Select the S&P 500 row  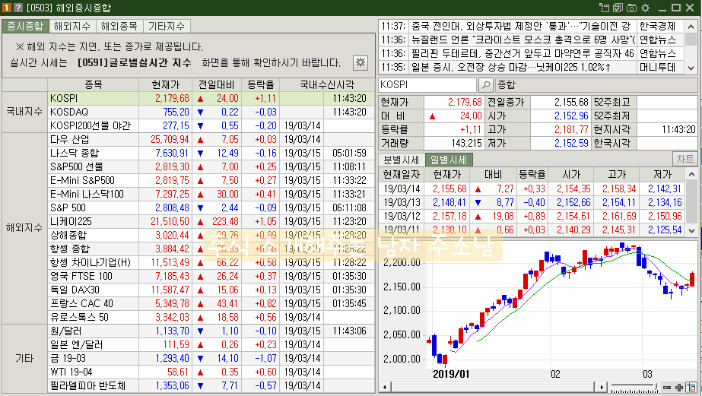[x=211, y=208]
